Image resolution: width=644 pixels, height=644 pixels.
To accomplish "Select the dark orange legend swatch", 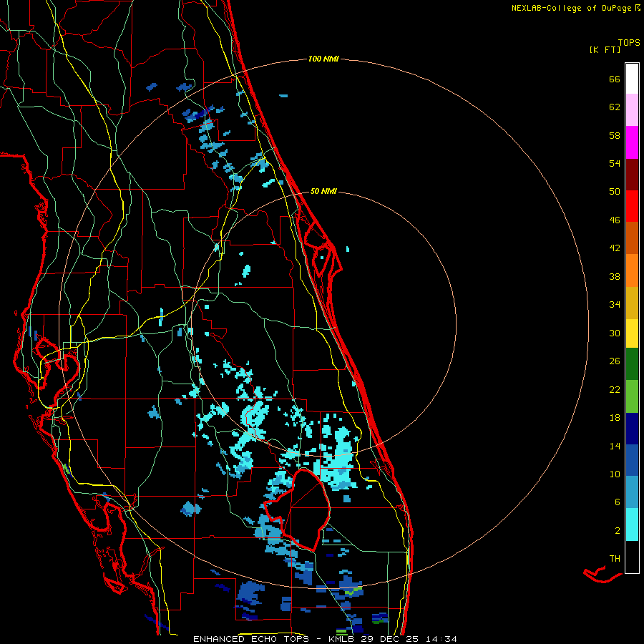I will [632, 238].
